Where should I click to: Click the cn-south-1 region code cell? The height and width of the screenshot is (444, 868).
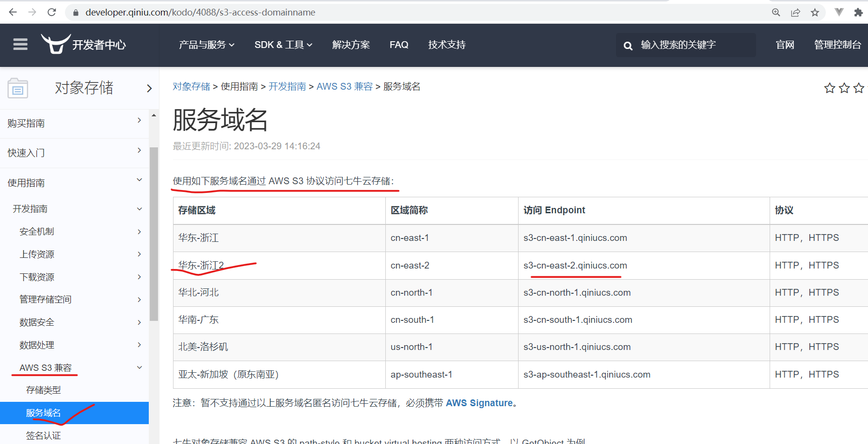pyautogui.click(x=452, y=320)
